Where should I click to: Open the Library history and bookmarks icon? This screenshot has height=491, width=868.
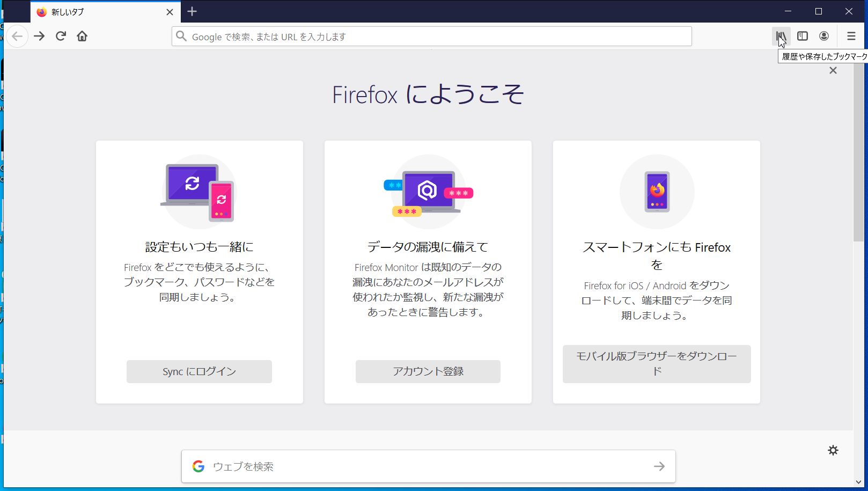point(781,36)
